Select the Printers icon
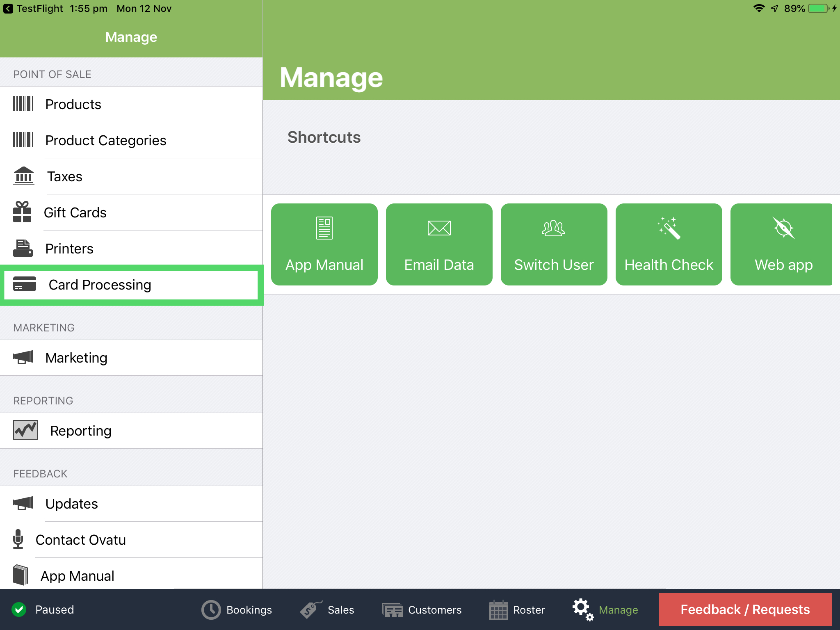 click(x=23, y=248)
